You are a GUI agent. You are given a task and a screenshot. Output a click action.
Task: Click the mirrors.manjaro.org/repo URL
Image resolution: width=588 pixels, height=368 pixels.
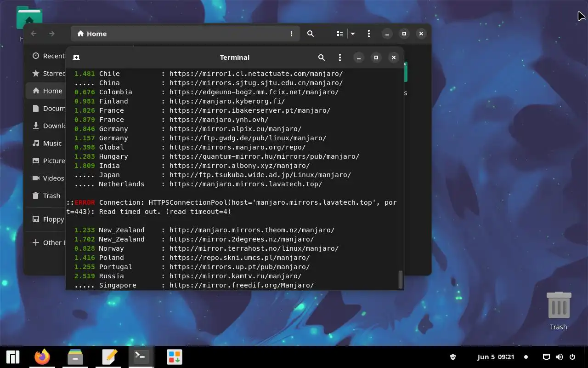(237, 147)
